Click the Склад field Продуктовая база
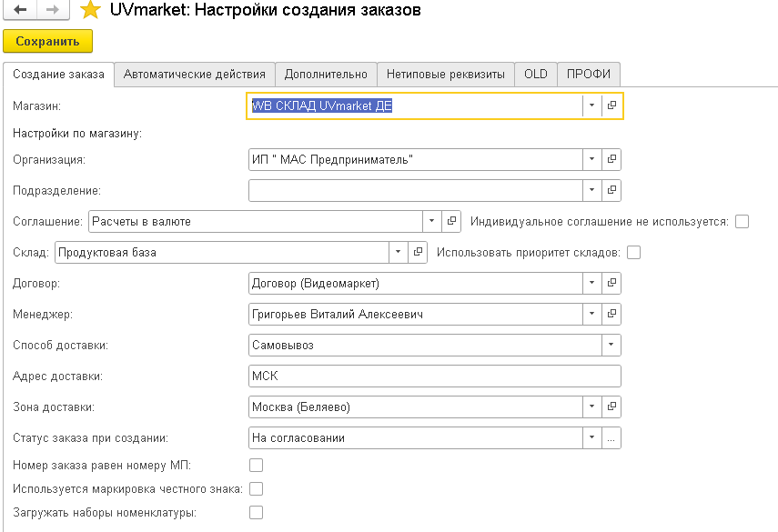Image resolution: width=778 pixels, height=532 pixels. tap(222, 253)
